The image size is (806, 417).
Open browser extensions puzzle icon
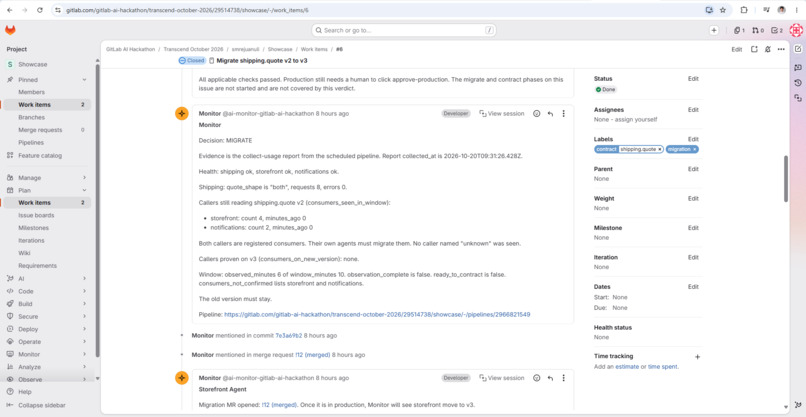(x=743, y=10)
